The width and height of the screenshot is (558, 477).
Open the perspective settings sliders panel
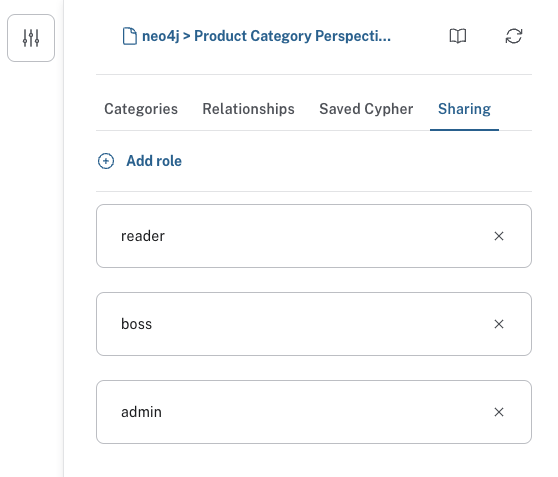tap(31, 38)
